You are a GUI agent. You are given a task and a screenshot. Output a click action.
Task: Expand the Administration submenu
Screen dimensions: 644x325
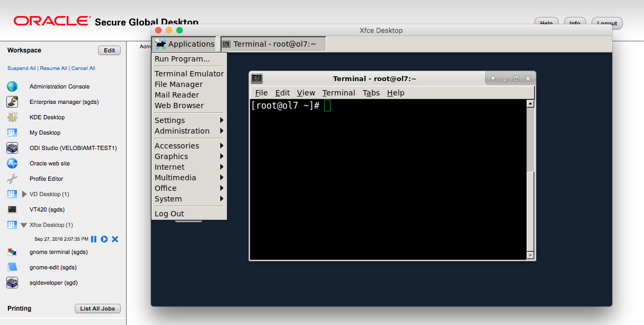pos(189,131)
